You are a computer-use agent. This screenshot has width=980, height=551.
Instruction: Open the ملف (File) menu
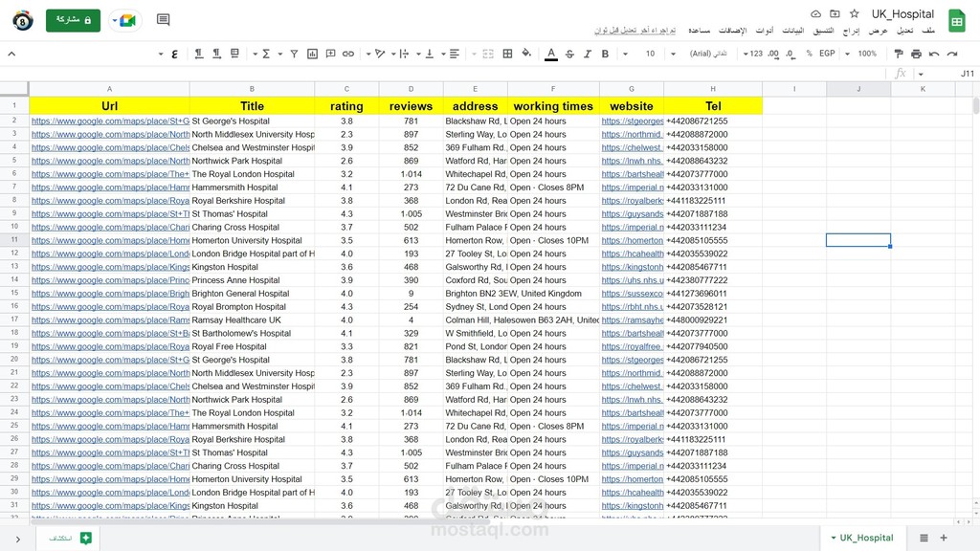[928, 31]
